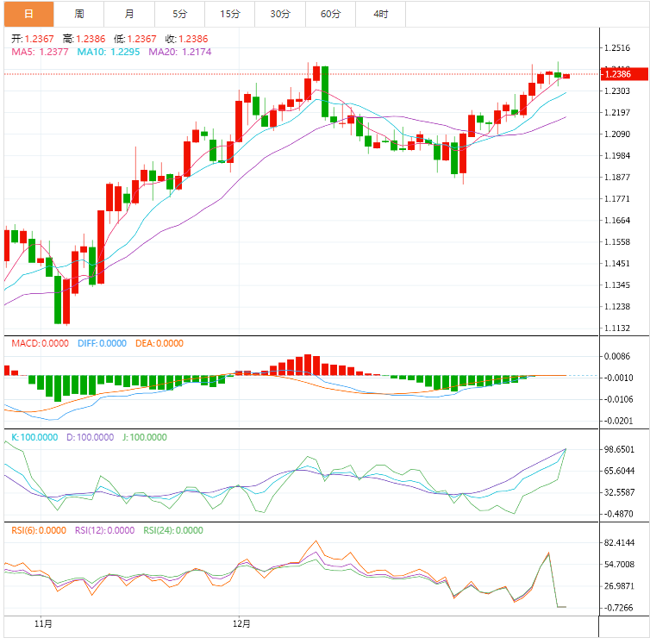This screenshot has width=650, height=644.
Task: Click the 12月 date axis marker
Action: coord(242,623)
